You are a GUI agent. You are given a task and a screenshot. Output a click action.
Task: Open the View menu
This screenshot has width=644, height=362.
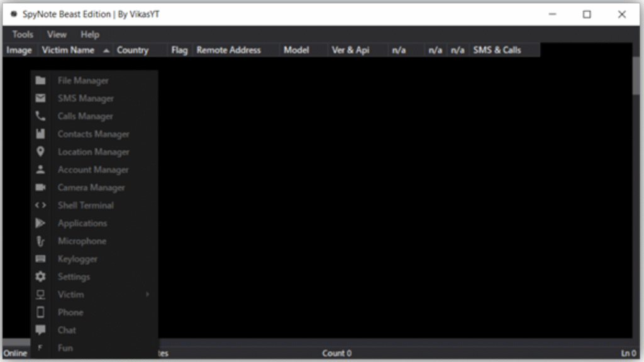[57, 35]
